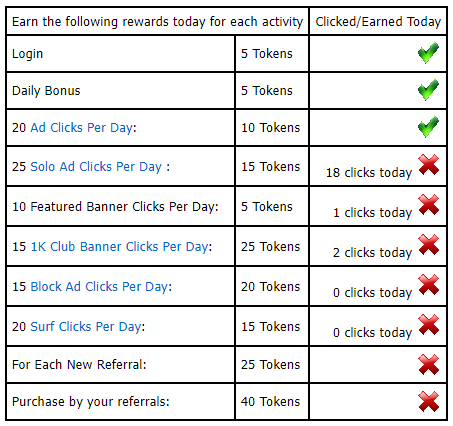Click red X beside 18 clicks today
The image size is (453, 426).
click(x=429, y=164)
